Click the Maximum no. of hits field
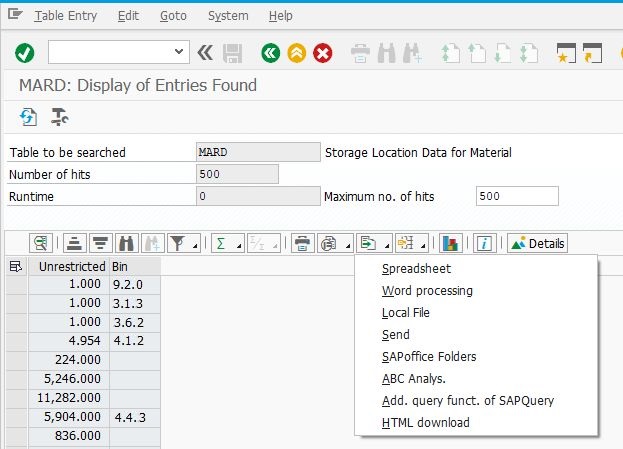Viewport: 623px width, 449px height. point(517,196)
